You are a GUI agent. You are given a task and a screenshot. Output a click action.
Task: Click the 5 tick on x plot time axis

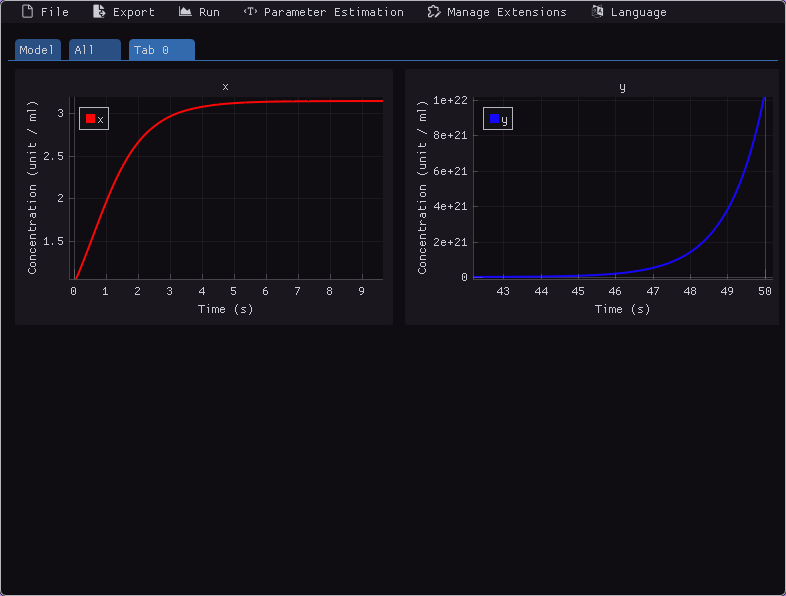click(233, 291)
